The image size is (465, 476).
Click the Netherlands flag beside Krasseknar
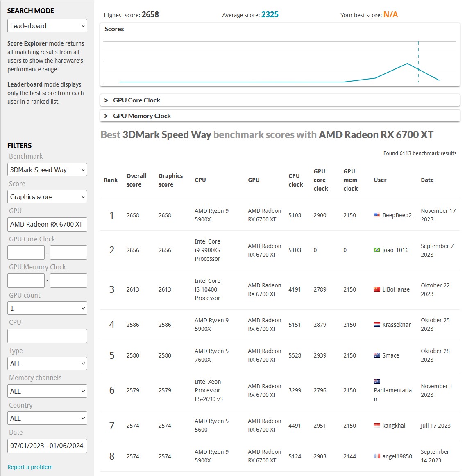pyautogui.click(x=377, y=325)
